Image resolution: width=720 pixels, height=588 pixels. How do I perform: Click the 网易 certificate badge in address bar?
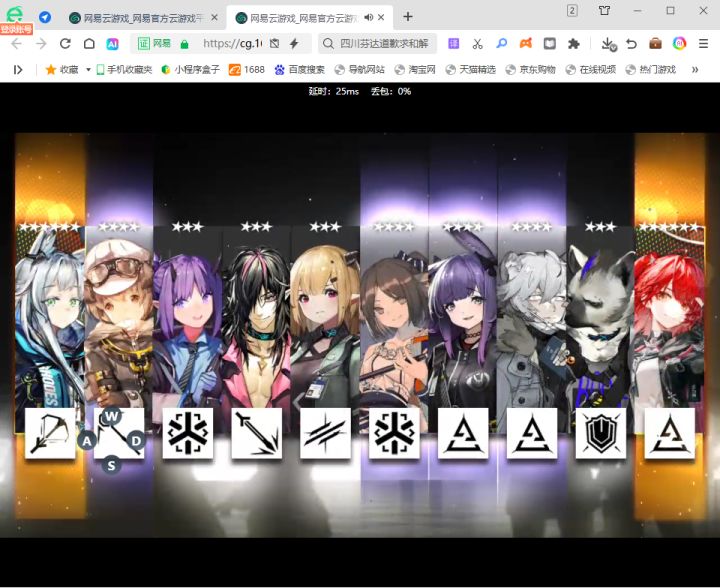154,44
